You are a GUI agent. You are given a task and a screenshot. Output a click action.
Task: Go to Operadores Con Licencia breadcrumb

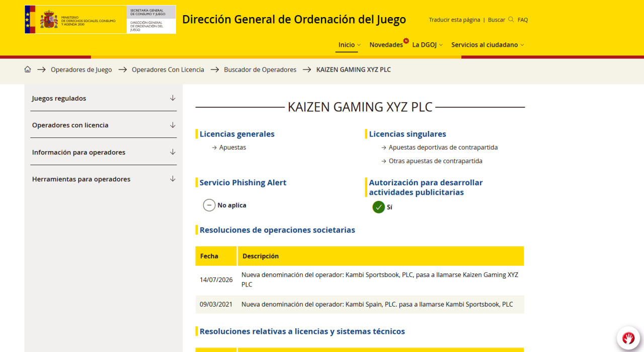pyautogui.click(x=168, y=69)
